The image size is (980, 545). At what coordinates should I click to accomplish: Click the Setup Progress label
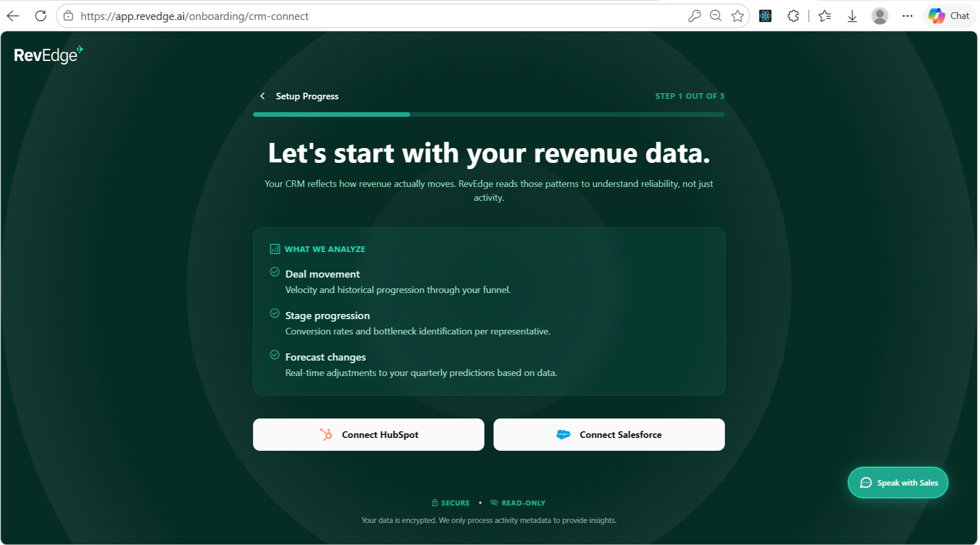[307, 96]
